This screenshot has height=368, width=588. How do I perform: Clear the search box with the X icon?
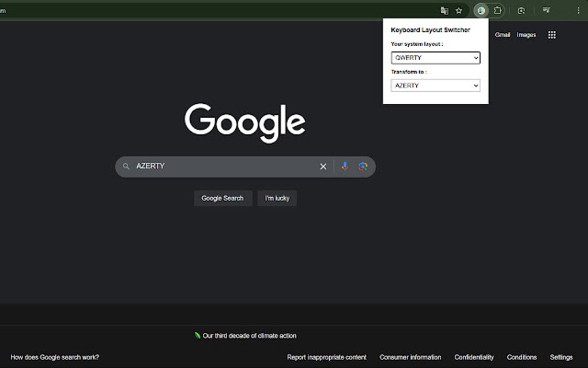[x=323, y=166]
